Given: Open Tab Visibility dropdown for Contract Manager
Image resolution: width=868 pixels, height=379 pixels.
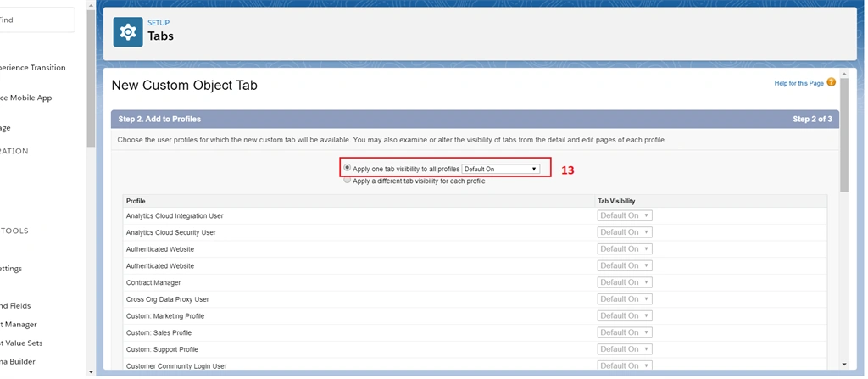Looking at the screenshot, I should [x=625, y=282].
